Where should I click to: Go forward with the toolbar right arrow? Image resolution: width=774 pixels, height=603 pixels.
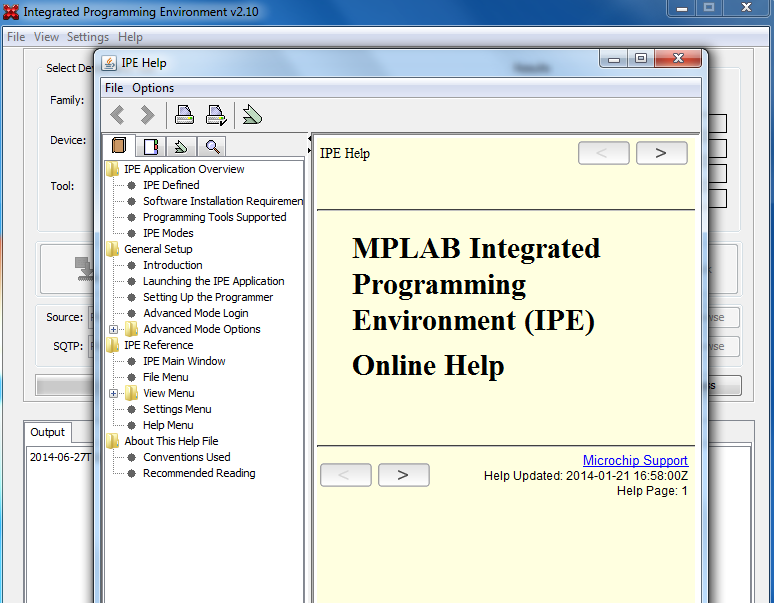[147, 115]
